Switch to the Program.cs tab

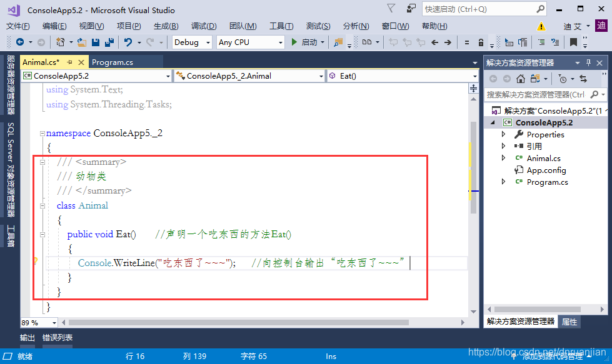[113, 62]
